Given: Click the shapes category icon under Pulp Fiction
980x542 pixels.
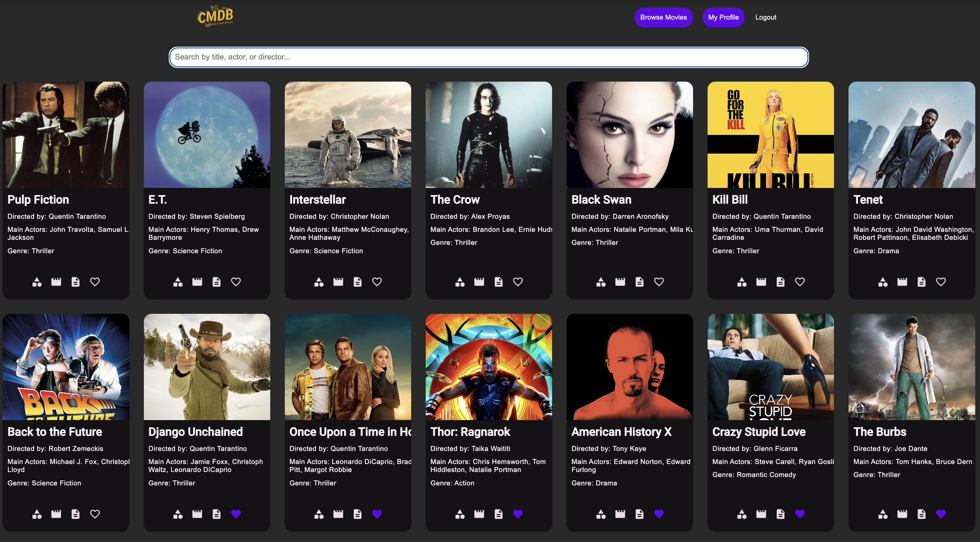Looking at the screenshot, I should pos(37,282).
